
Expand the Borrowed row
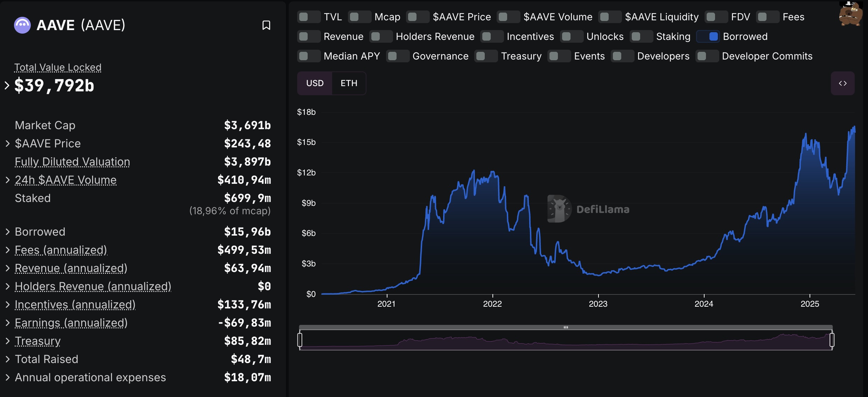coord(7,232)
